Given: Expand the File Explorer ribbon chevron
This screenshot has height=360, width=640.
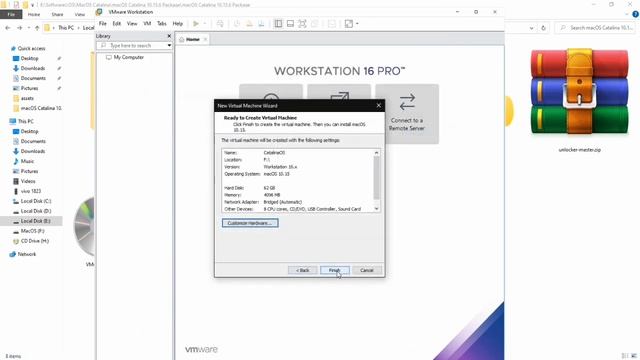Looking at the screenshot, I should click(627, 14).
